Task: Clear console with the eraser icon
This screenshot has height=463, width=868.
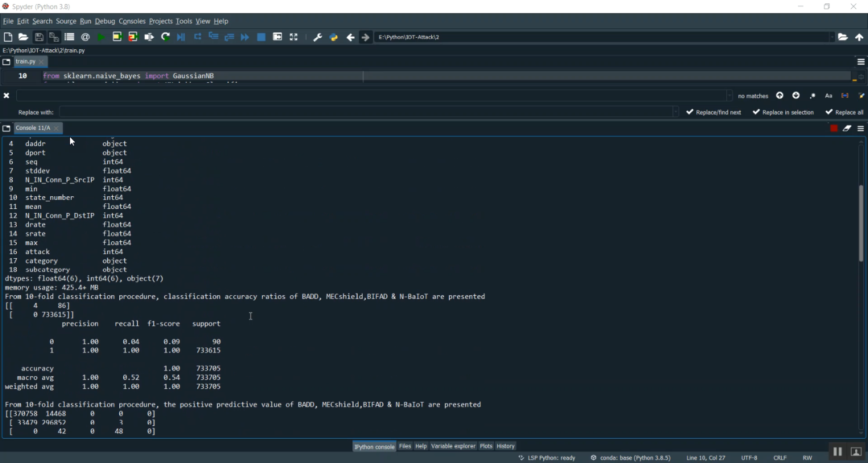Action: point(847,128)
